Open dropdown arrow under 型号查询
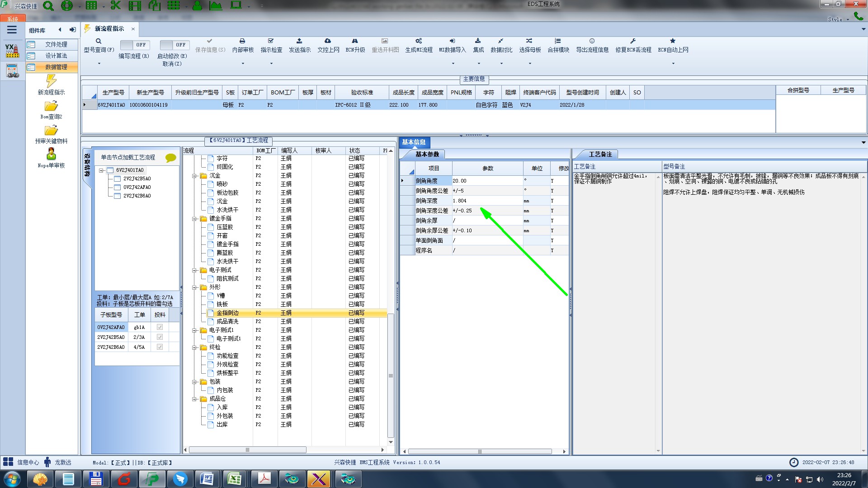Image resolution: width=868 pixels, height=488 pixels. (99, 64)
